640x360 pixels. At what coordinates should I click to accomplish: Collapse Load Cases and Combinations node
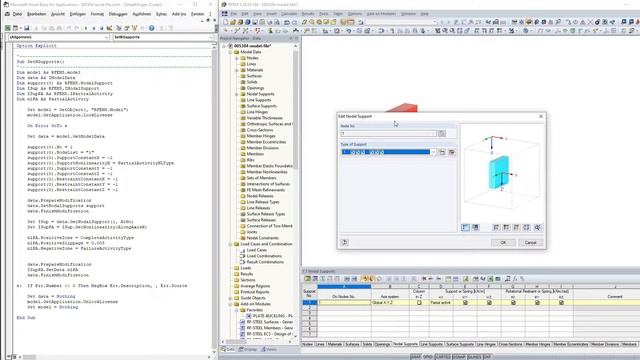point(231,244)
